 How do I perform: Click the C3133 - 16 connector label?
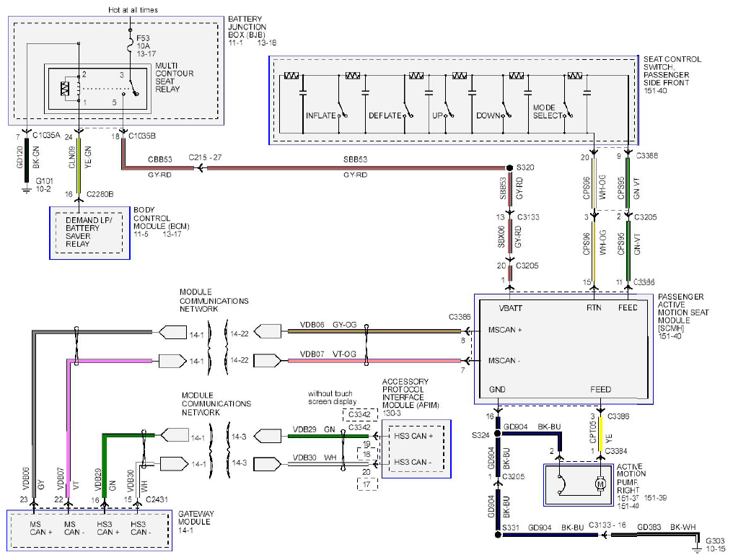(x=607, y=525)
